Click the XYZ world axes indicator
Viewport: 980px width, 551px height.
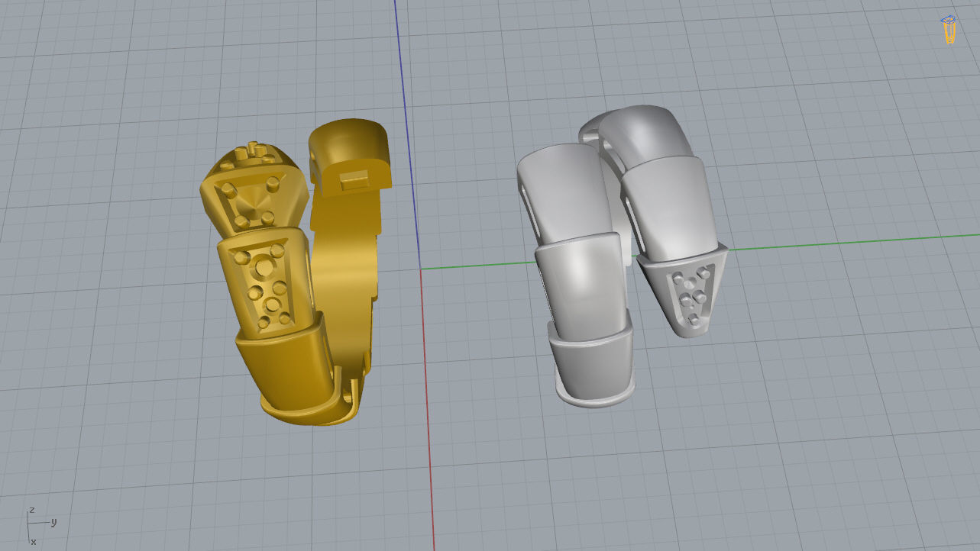40,525
